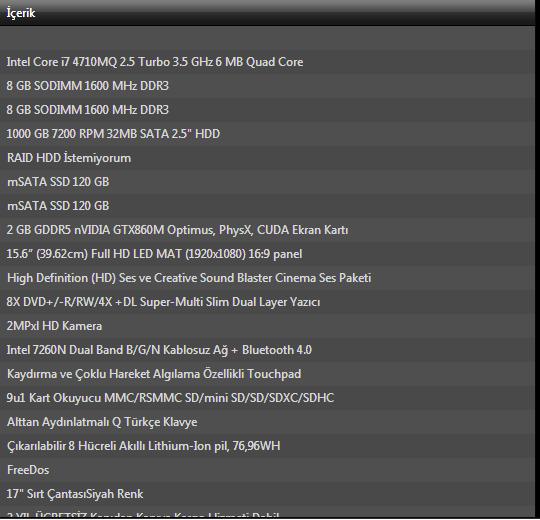Click the 1000 GB 7200 RPM HDD row
This screenshot has width=540, height=520.
268,134
